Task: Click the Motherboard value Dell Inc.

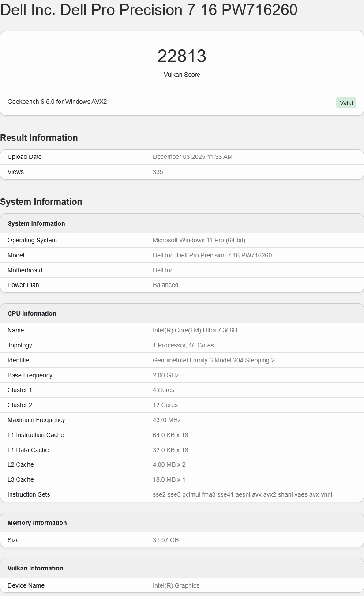Action: 164,270
